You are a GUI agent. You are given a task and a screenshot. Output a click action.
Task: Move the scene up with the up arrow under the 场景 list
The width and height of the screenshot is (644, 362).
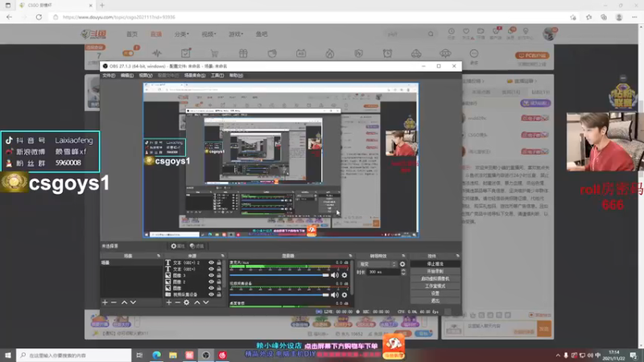[x=124, y=302]
